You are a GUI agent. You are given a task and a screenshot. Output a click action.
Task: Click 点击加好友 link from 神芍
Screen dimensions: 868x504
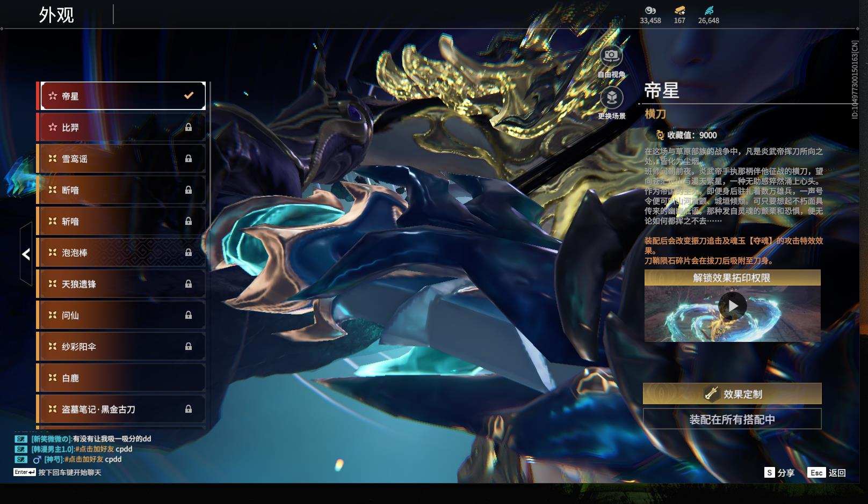click(84, 459)
